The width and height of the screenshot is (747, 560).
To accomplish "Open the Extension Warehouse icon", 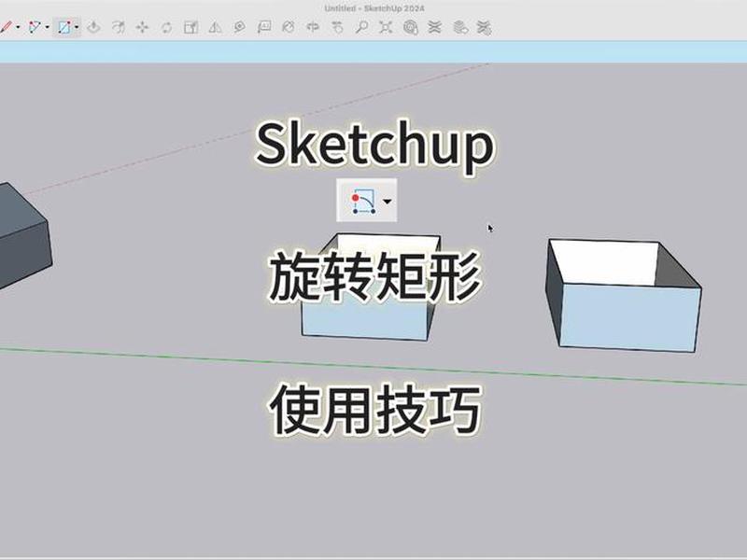I will [x=434, y=27].
